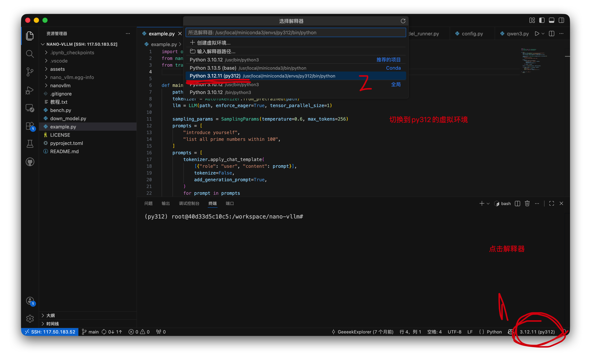Open the Extensions view

[x=30, y=126]
